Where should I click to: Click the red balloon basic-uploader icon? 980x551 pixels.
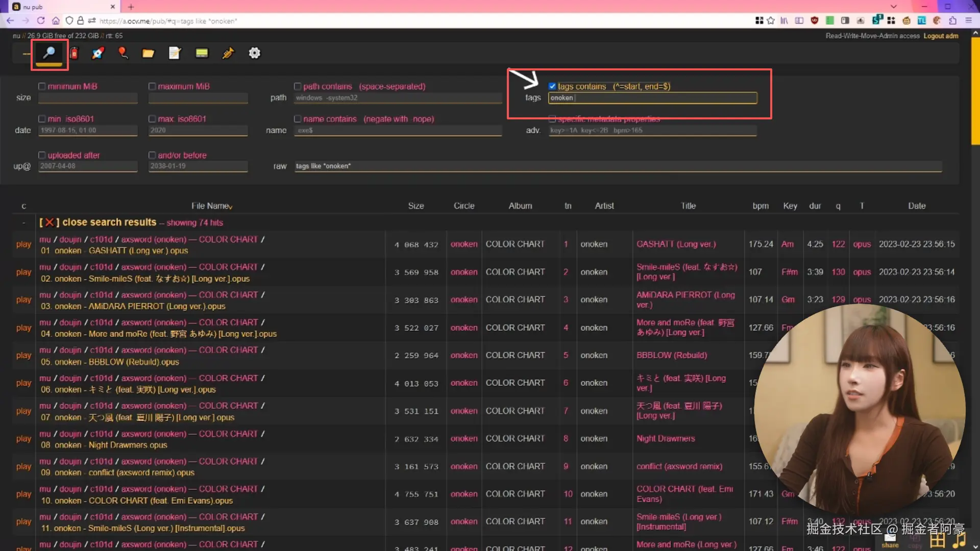coord(123,53)
